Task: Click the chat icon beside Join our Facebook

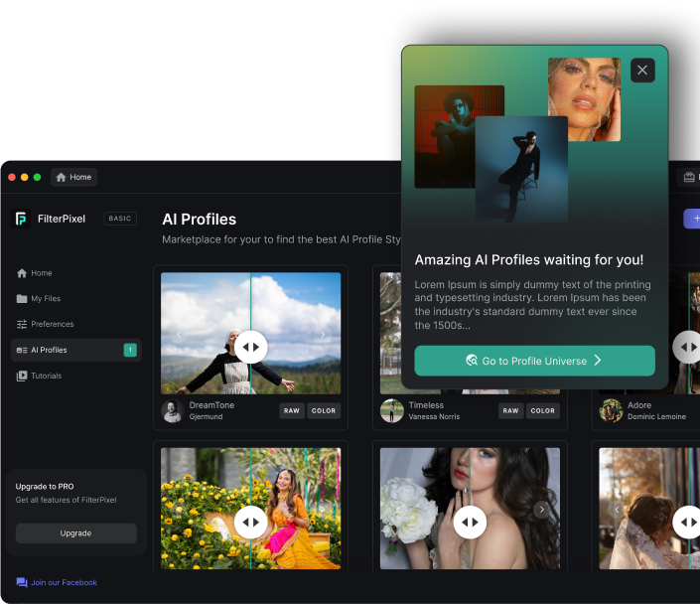Action: (x=22, y=582)
